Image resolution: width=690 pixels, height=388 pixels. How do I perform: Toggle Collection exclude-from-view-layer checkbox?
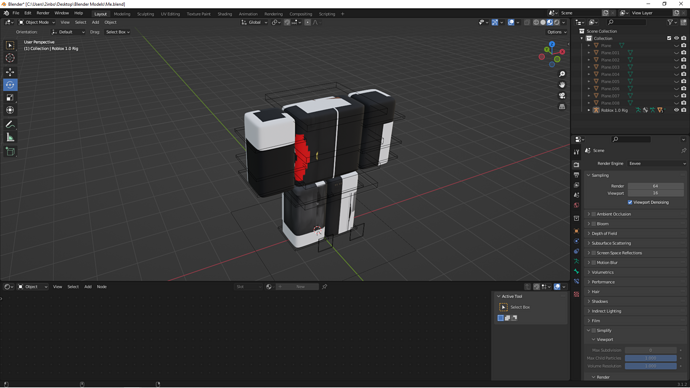pos(669,38)
